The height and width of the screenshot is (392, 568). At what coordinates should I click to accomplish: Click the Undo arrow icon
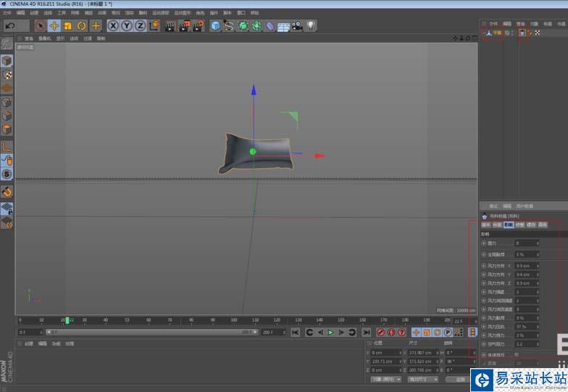coord(10,26)
